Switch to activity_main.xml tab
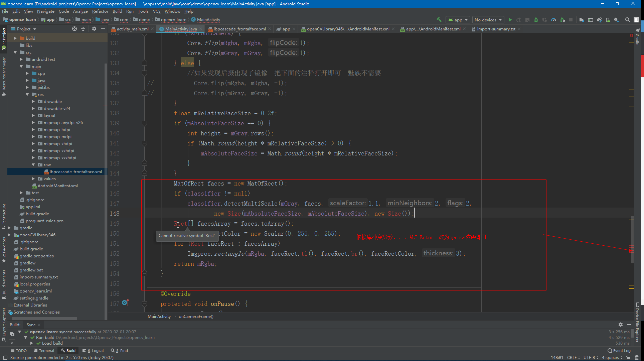 click(132, 29)
